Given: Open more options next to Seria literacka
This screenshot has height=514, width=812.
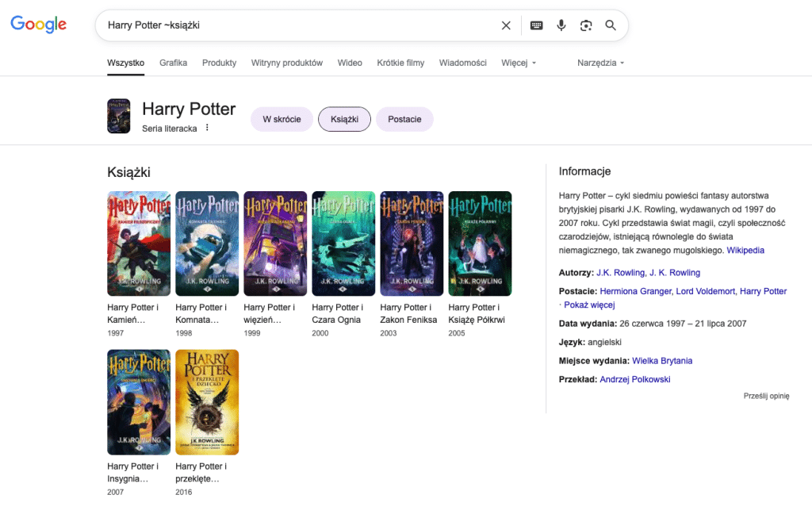Looking at the screenshot, I should point(207,128).
